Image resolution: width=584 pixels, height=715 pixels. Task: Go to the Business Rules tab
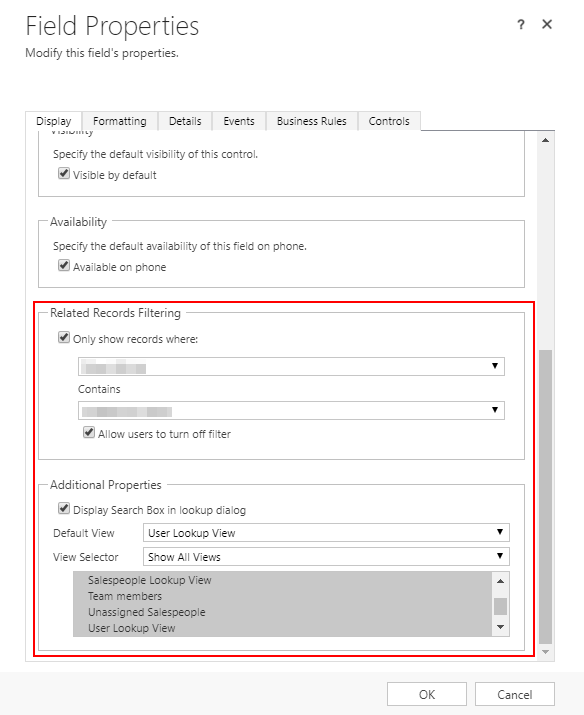[x=312, y=121]
